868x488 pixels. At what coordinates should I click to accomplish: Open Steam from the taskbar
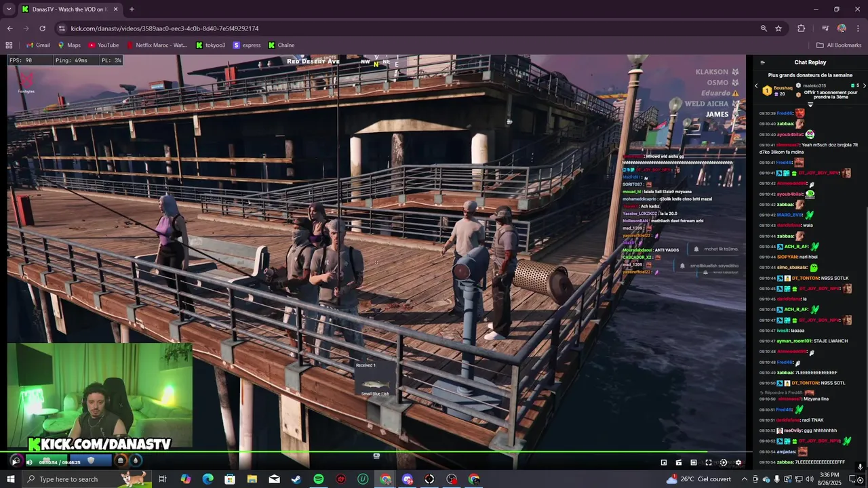(x=296, y=479)
